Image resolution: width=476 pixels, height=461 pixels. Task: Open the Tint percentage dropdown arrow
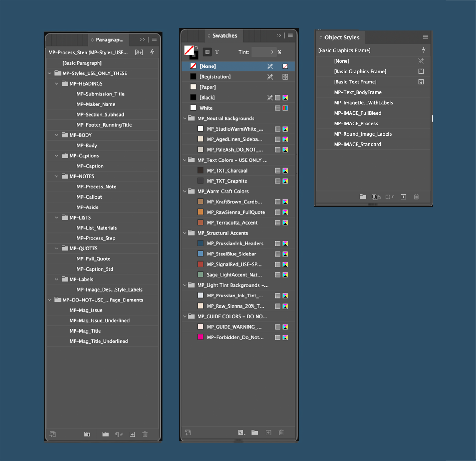pyautogui.click(x=272, y=52)
